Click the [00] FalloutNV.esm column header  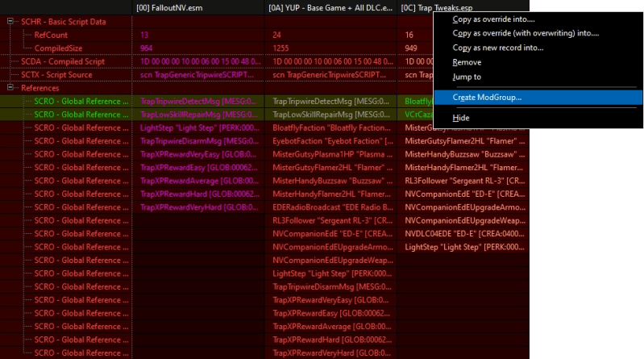coord(198,8)
